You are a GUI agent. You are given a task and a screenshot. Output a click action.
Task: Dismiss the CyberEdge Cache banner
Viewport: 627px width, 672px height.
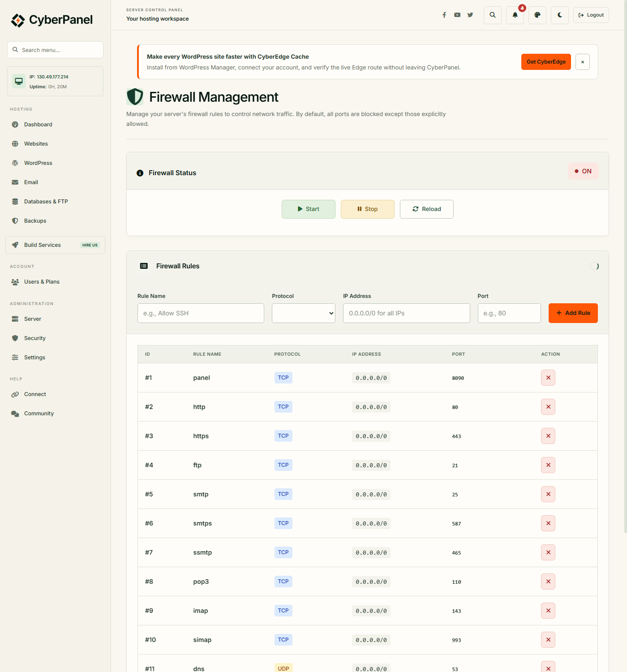point(583,62)
